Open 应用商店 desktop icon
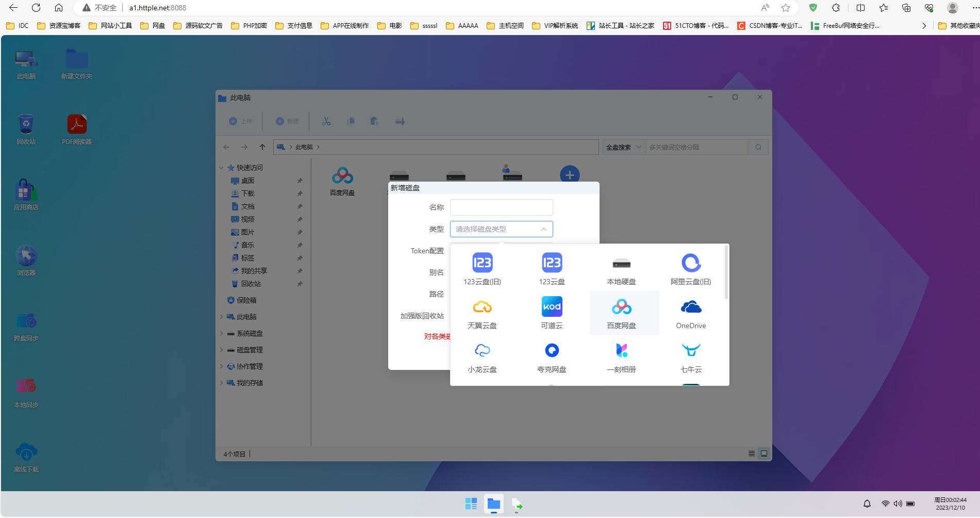This screenshot has width=980, height=518. (26, 195)
